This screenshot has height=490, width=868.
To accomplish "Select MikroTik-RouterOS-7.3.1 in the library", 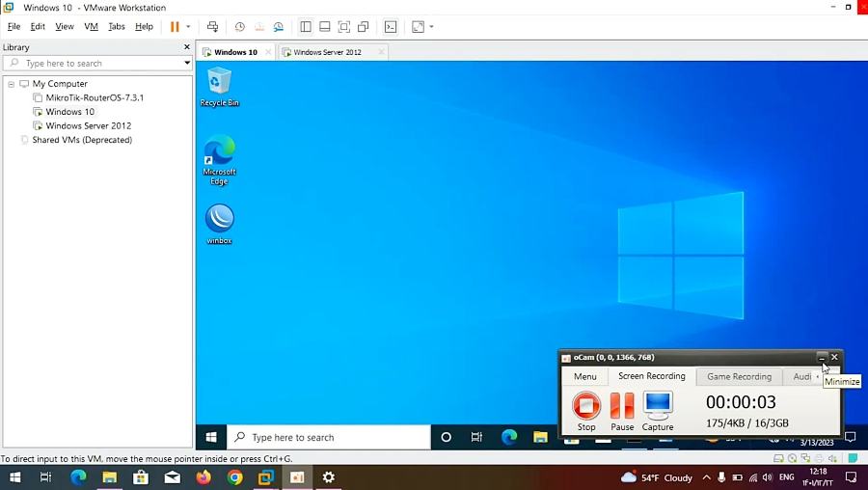I will (x=95, y=98).
